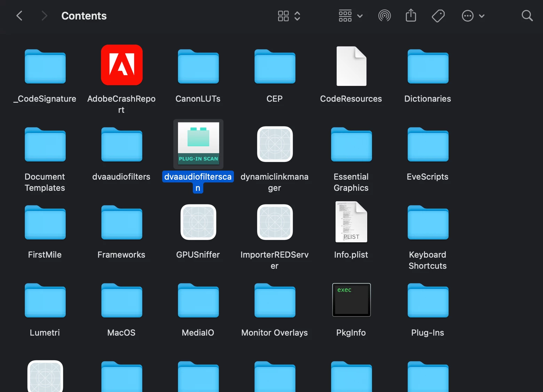Click the 'GPUSniffer' name label
The image size is (543, 392).
[x=198, y=255]
